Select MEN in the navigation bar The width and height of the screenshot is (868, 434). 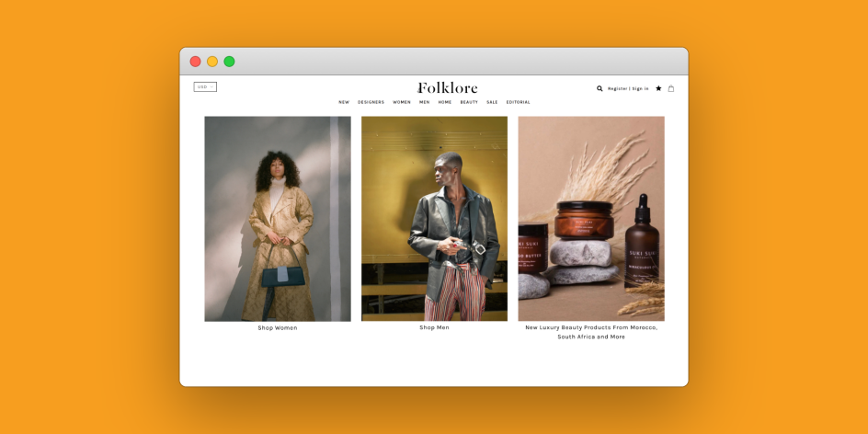click(x=424, y=102)
